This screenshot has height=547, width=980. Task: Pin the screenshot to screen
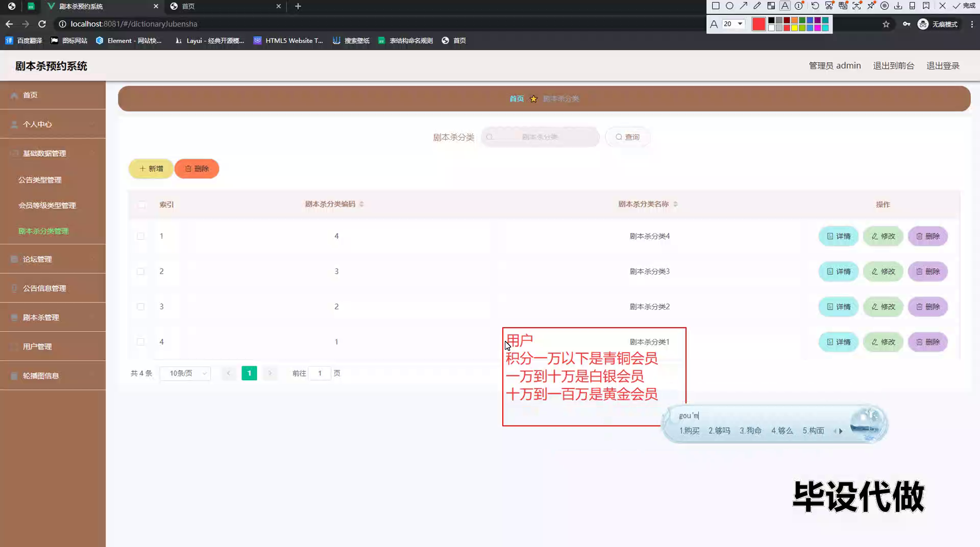point(871,6)
